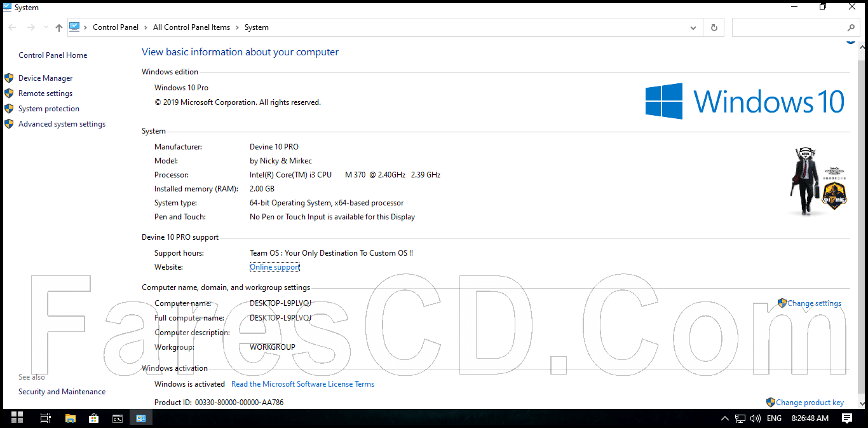
Task: Select Control Panel in the breadcrumb
Action: (x=116, y=27)
